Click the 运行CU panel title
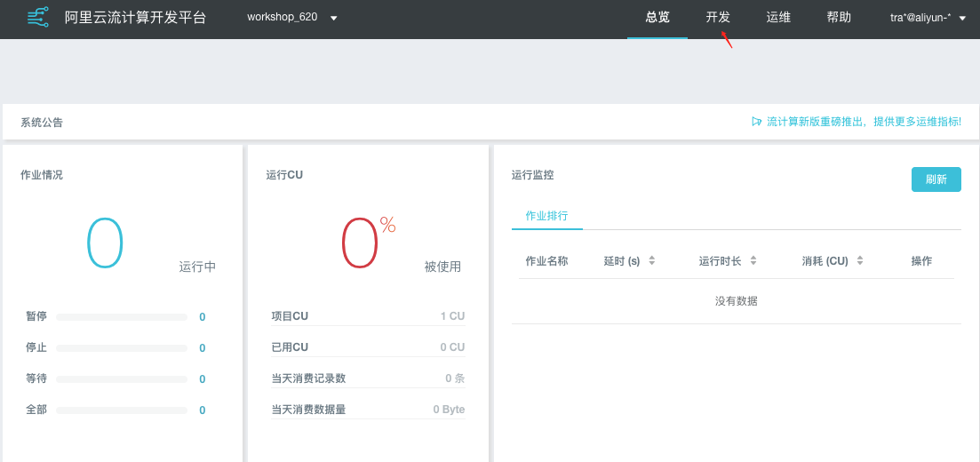Image resolution: width=980 pixels, height=462 pixels. pos(284,175)
